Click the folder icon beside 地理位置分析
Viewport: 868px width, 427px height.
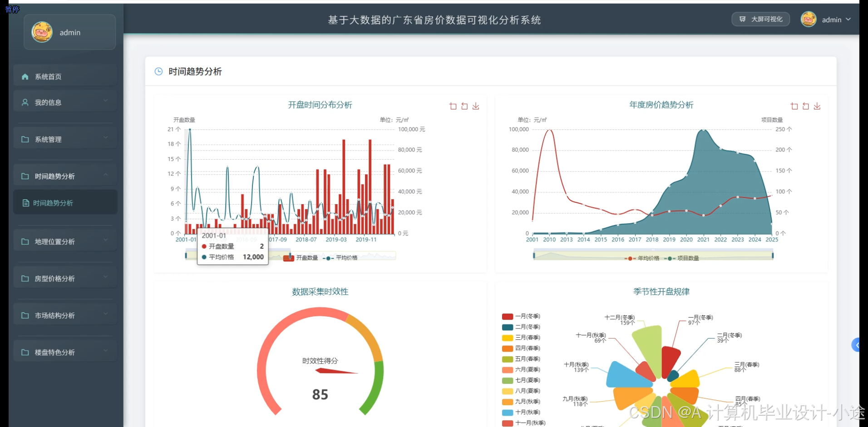point(25,241)
